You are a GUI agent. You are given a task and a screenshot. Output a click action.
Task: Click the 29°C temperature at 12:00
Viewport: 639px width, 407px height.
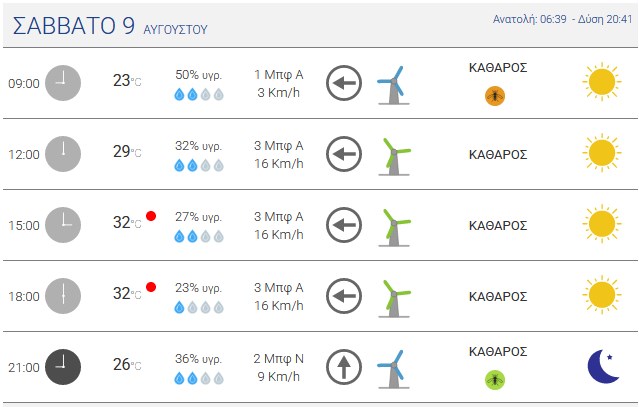coord(127,152)
